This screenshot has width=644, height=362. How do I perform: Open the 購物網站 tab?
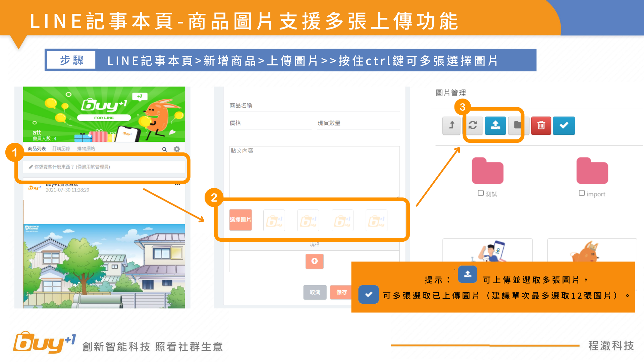click(86, 148)
